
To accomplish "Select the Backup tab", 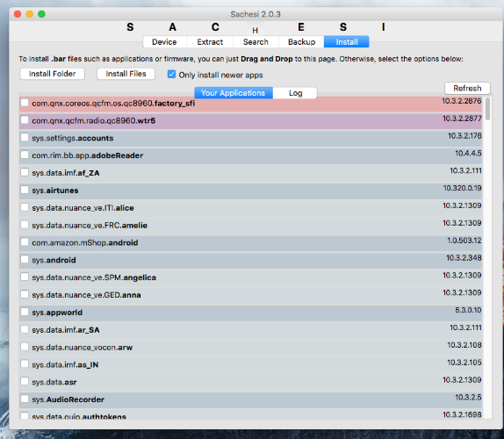I will [x=301, y=42].
